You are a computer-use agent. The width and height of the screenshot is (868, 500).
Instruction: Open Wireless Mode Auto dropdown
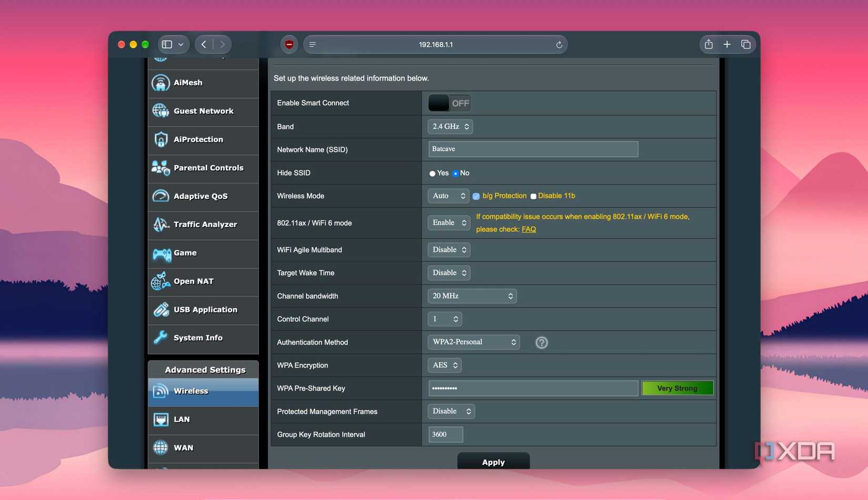click(x=448, y=196)
